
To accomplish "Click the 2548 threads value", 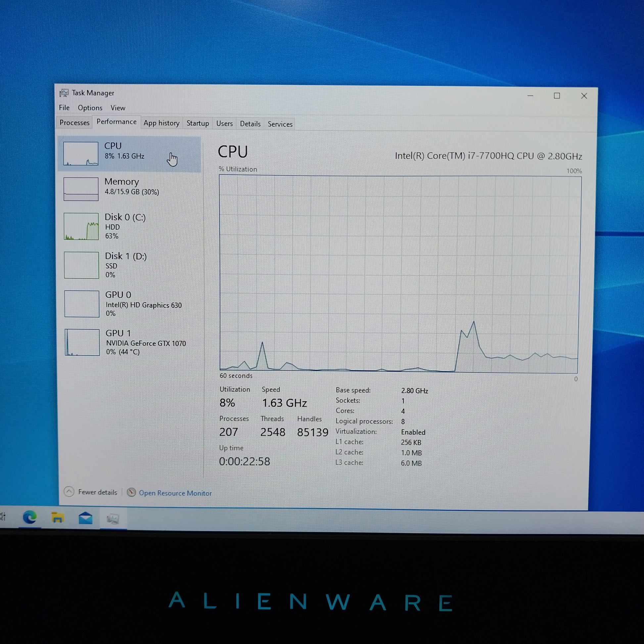I will 273,432.
